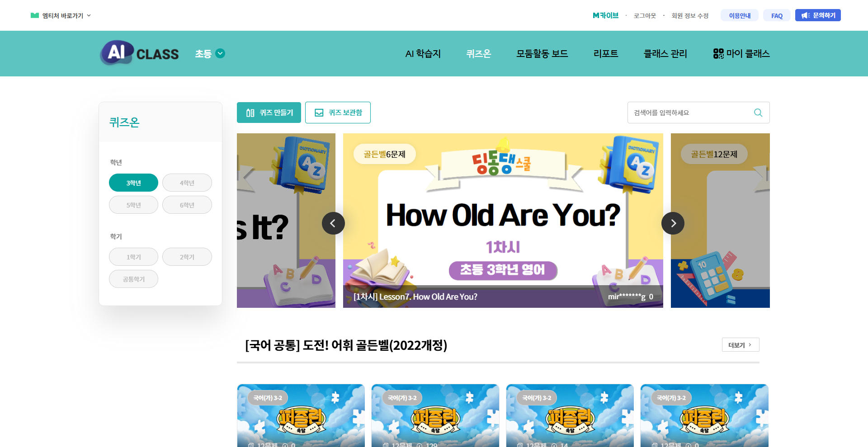868x447 pixels.
Task: Open the 엠티처 바로가기 dropdown
Action: pos(61,15)
